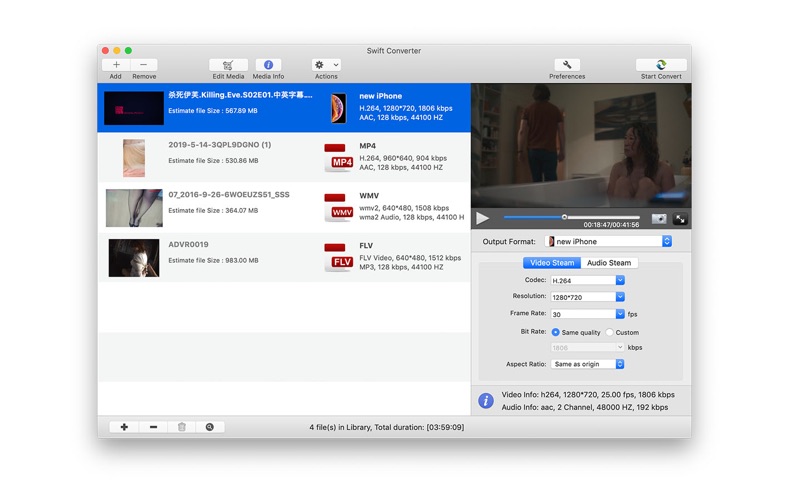Click the Remove button in the toolbar
Viewport: 800px width, 500px height.
[144, 65]
